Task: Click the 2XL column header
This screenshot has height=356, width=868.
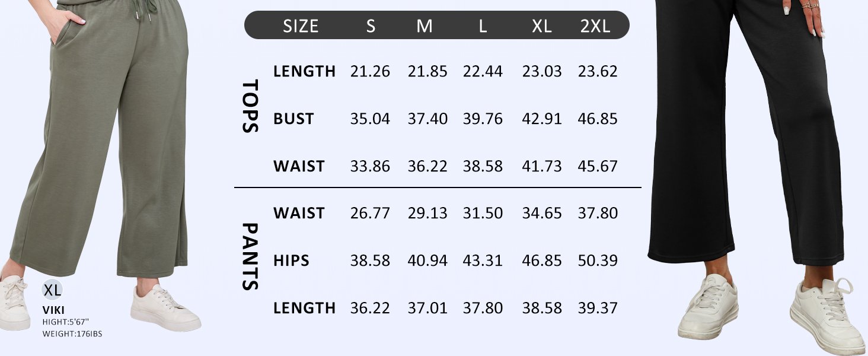Action: 595,26
